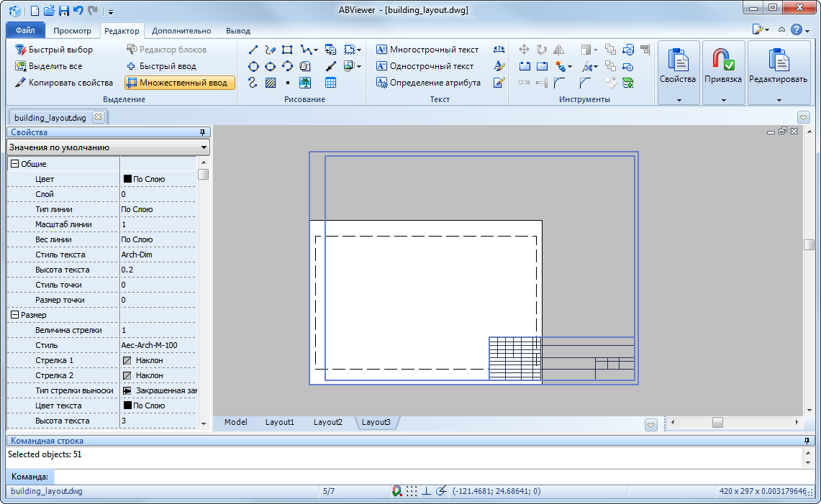The width and height of the screenshot is (821, 504).
Task: Toggle ortho mode in the status bar
Action: (x=426, y=491)
